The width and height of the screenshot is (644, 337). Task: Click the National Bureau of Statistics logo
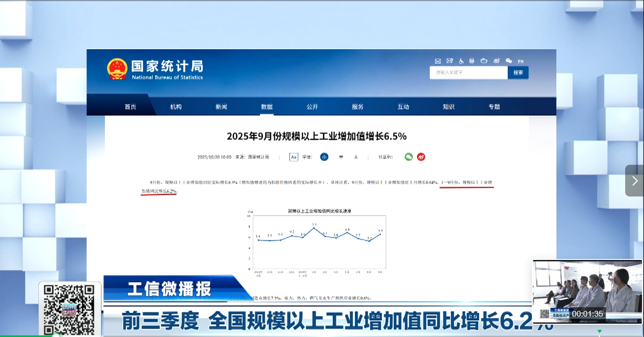[155, 69]
